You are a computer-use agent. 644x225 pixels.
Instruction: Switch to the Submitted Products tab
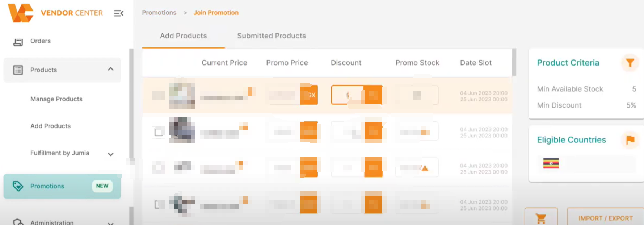tap(272, 36)
